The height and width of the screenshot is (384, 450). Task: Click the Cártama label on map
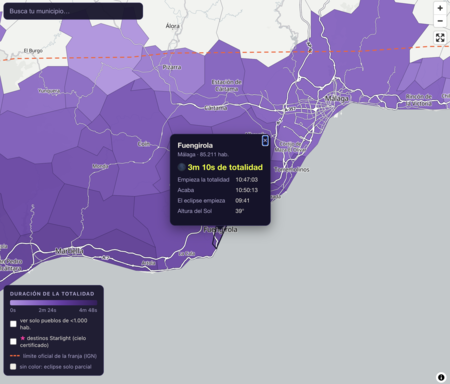[x=216, y=108]
